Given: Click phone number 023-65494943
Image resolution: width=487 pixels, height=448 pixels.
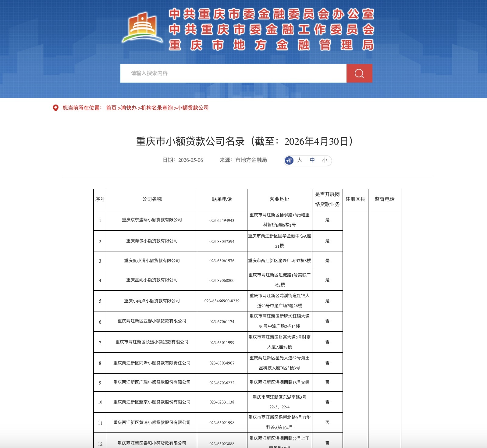Looking at the screenshot, I should tap(222, 221).
